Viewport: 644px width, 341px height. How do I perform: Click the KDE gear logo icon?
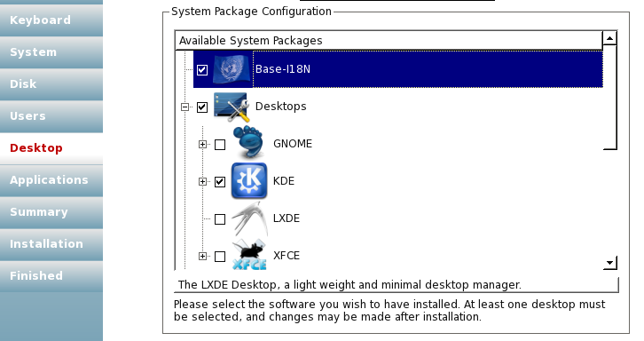pyautogui.click(x=249, y=180)
